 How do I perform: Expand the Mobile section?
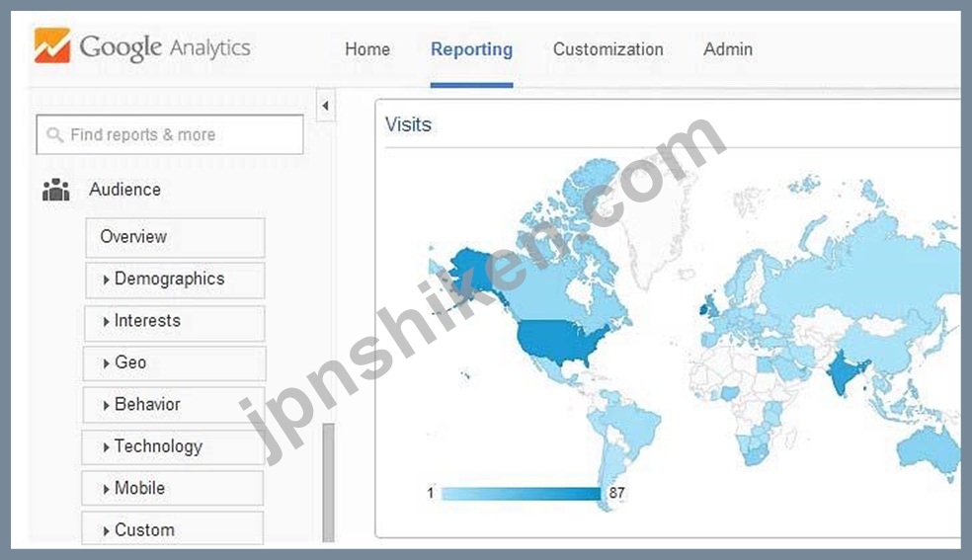pos(172,488)
